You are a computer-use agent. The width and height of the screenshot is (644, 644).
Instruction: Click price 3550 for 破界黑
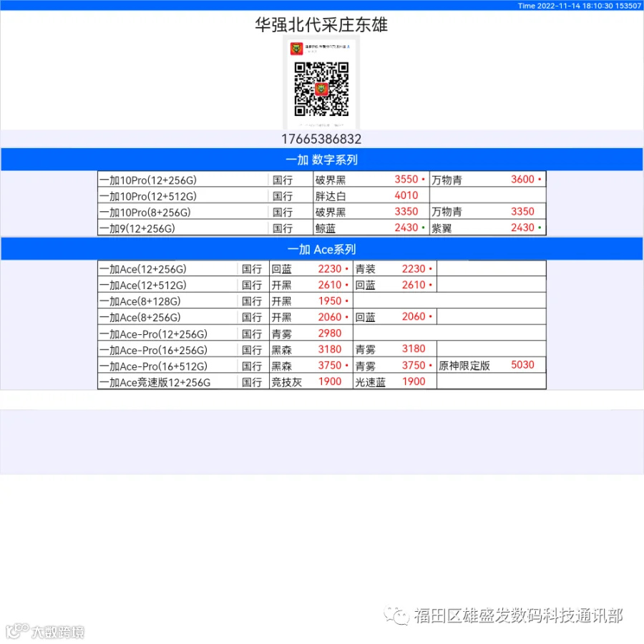[x=406, y=179]
